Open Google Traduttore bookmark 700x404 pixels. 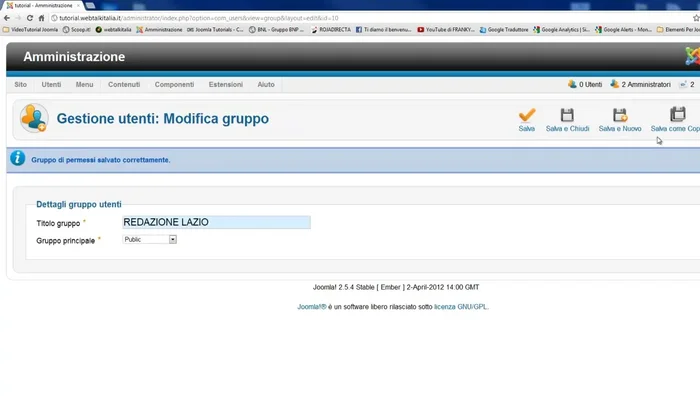[x=504, y=29]
